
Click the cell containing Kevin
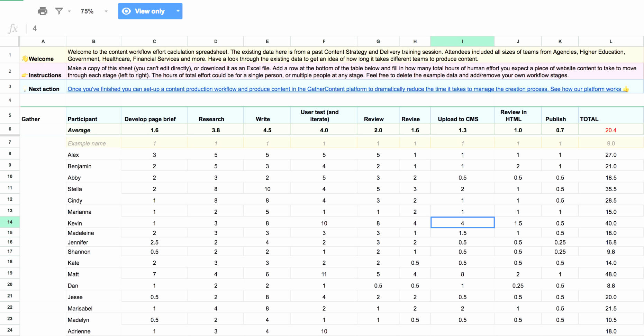[x=74, y=223]
